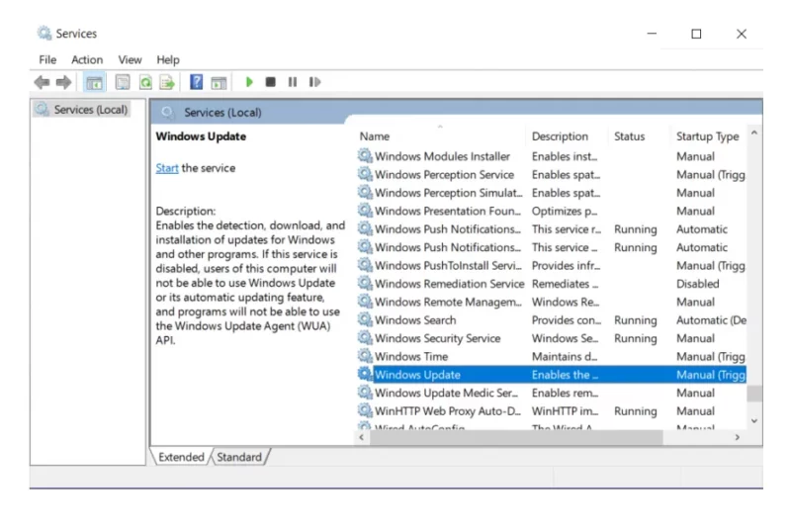The height and width of the screenshot is (532, 791).
Task: Select Windows Remote Managem... service name
Action: point(448,302)
